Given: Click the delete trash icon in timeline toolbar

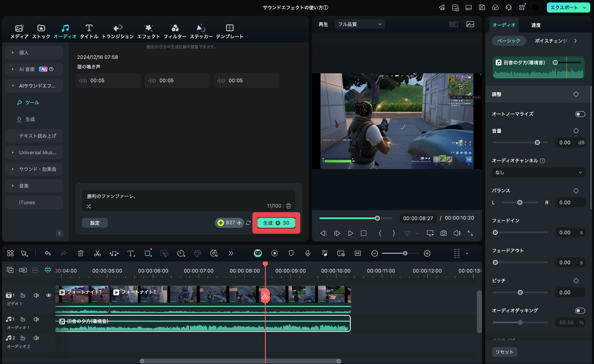Looking at the screenshot, I should coord(81,253).
